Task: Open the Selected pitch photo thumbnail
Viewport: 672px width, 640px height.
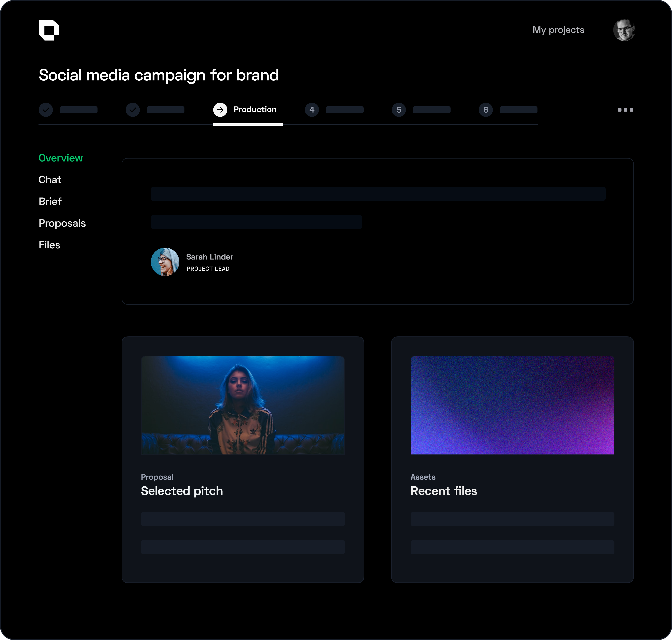Action: (243, 405)
